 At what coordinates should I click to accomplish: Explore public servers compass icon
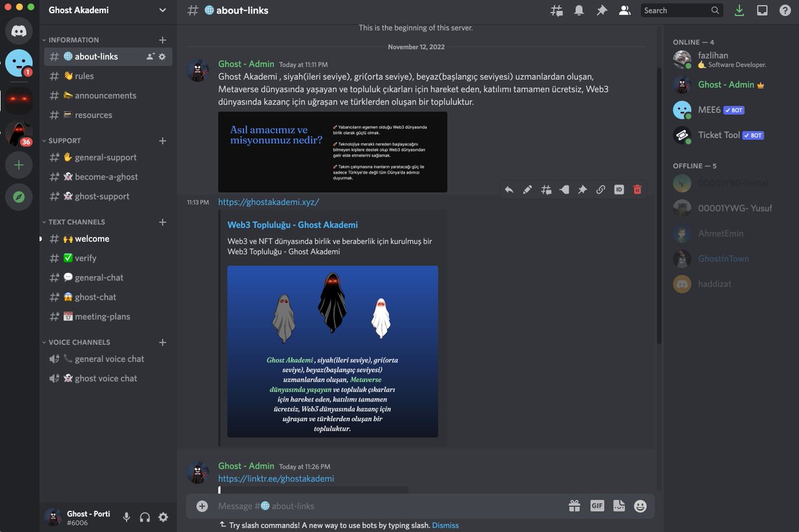click(19, 197)
